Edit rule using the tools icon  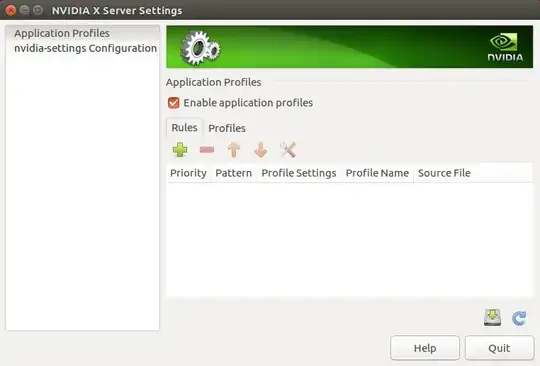click(x=288, y=150)
